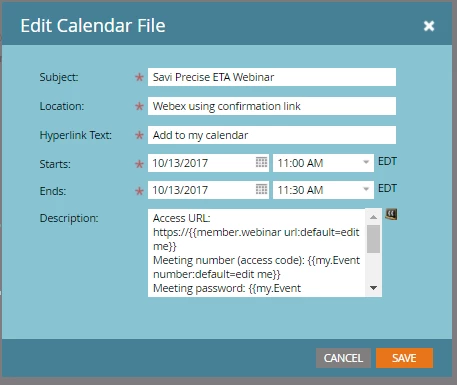Viewport: 457px width, 385px height.
Task: Open the Ends date calendar picker icon
Action: [x=261, y=190]
